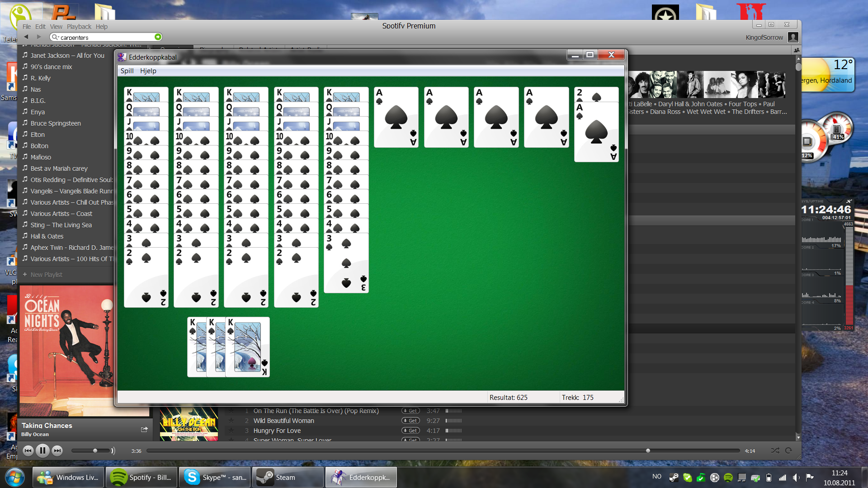Star the Wild Beautiful Woman track
Viewport: 868px width, 488px height.
(231, 421)
